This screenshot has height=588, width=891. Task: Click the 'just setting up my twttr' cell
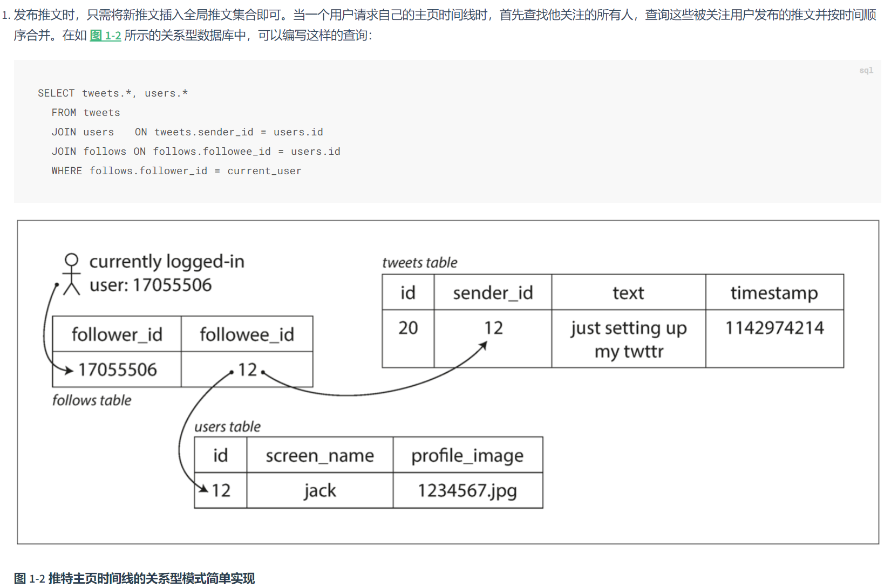[x=628, y=339]
